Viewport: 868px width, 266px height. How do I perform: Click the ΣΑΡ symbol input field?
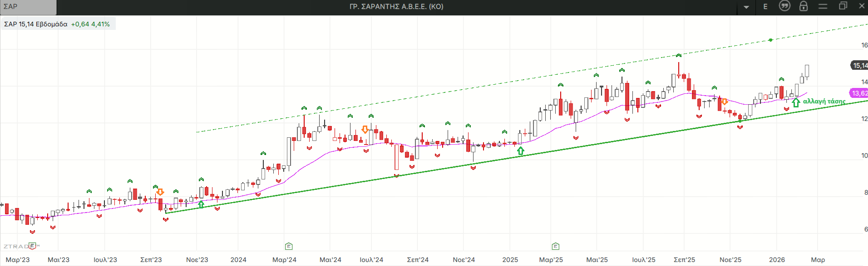pyautogui.click(x=28, y=7)
